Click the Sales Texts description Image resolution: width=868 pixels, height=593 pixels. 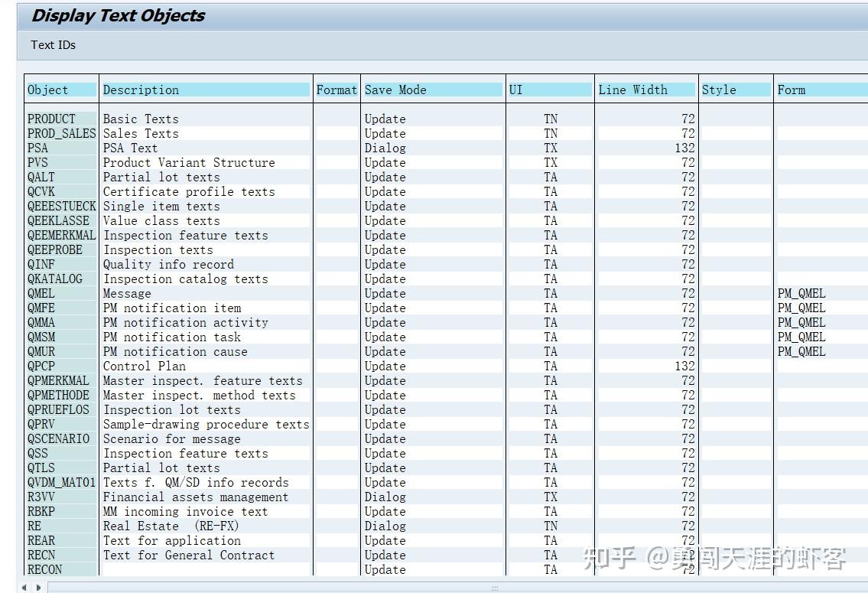coord(141,133)
